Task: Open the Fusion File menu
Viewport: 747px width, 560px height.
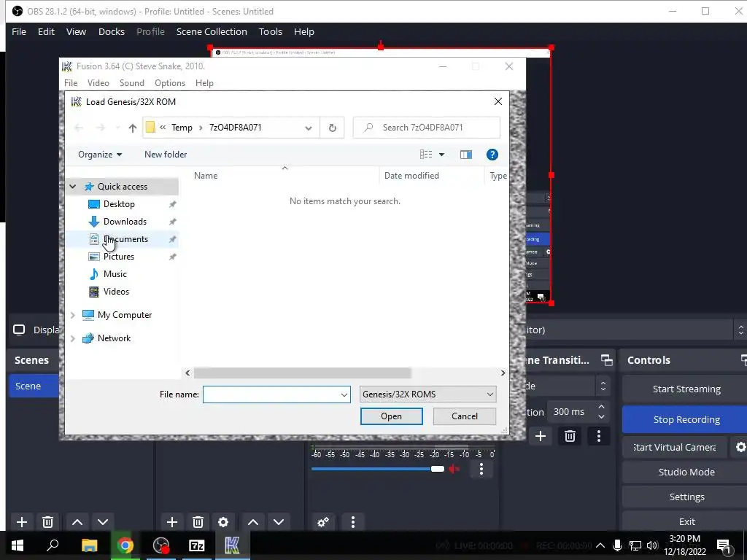Action: click(71, 83)
